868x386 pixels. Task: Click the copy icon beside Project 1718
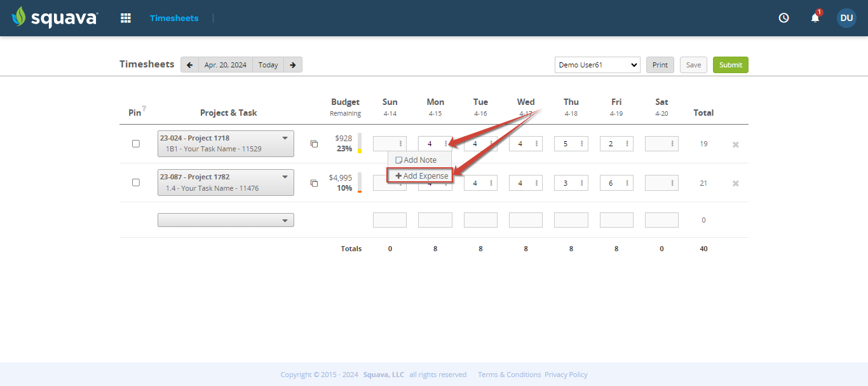(x=314, y=144)
